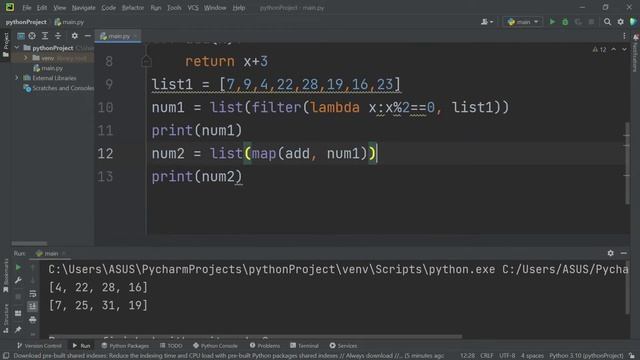The height and width of the screenshot is (360, 640).
Task: Toggle code folding marker at line 8
Action: (146, 62)
